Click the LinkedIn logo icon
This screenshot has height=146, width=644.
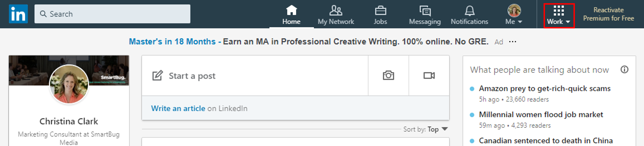[x=19, y=14]
